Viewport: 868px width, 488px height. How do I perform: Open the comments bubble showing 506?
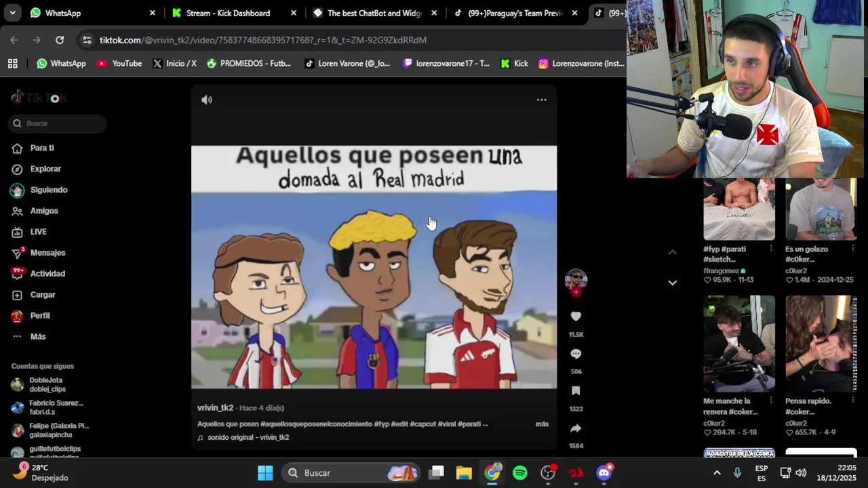click(576, 354)
